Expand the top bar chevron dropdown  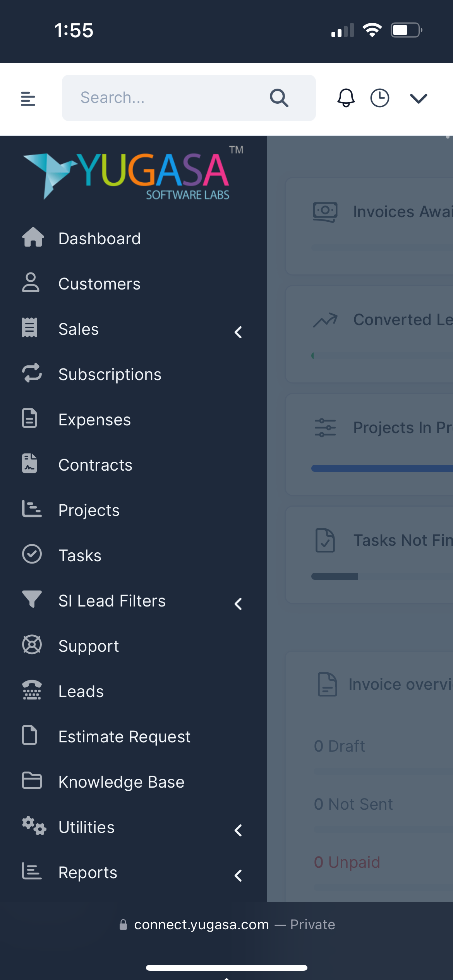coord(419,99)
